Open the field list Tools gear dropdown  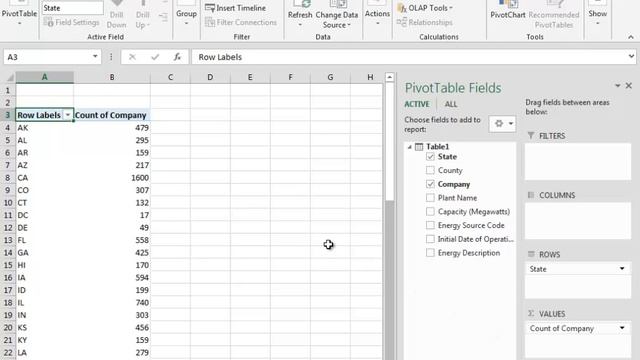click(x=503, y=123)
